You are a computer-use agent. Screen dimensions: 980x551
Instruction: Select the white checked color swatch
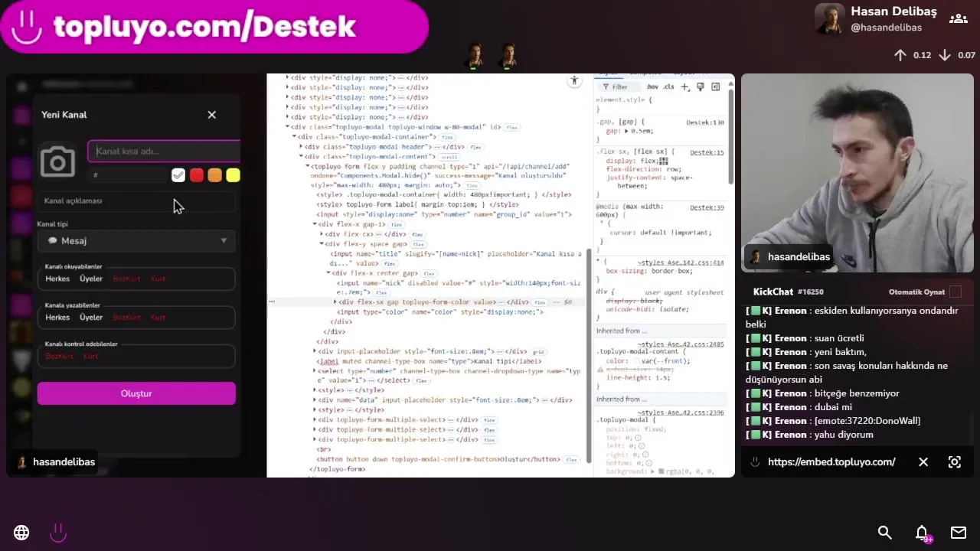point(178,175)
